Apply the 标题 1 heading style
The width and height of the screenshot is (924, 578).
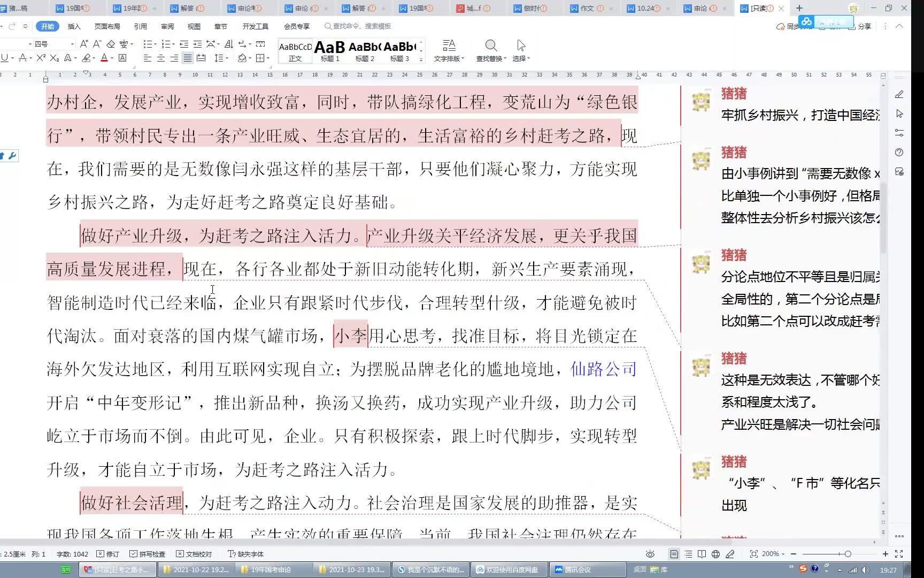point(330,51)
